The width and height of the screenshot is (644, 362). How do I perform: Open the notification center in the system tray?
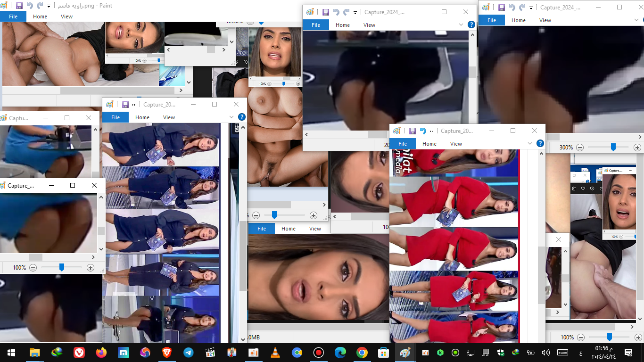628,353
